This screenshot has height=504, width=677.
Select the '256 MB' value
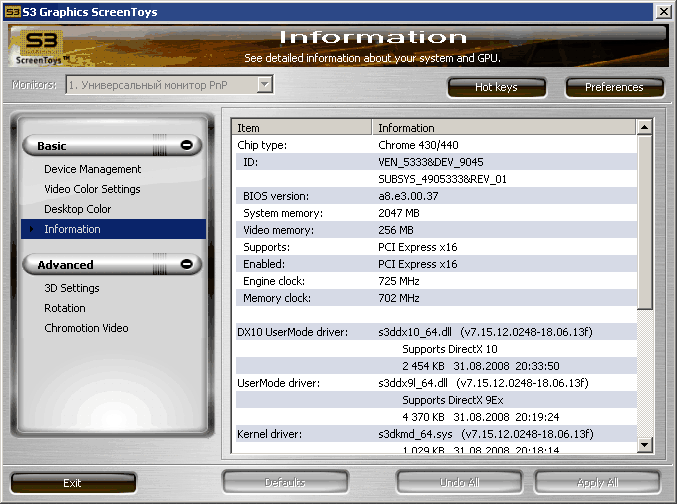point(395,230)
